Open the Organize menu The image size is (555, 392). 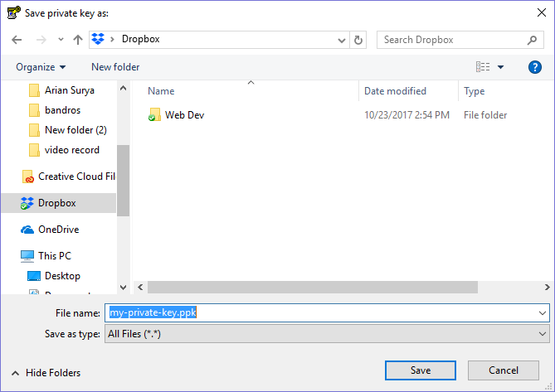[x=41, y=67]
